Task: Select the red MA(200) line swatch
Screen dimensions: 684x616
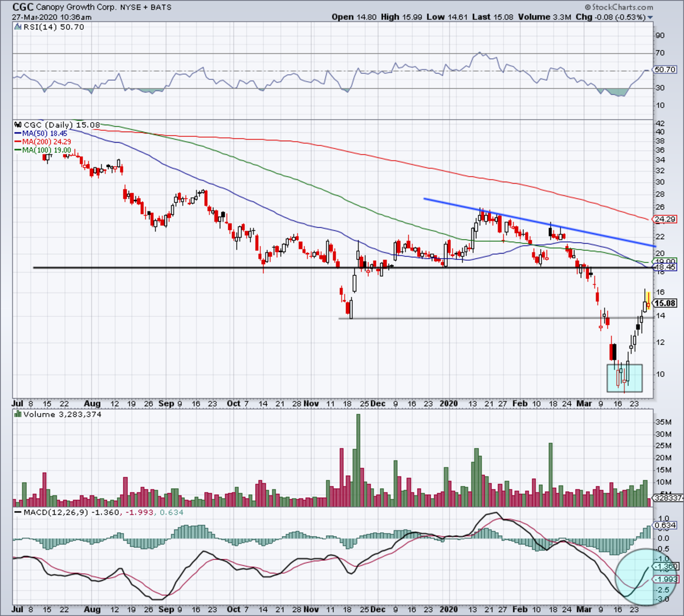Action: coord(17,141)
